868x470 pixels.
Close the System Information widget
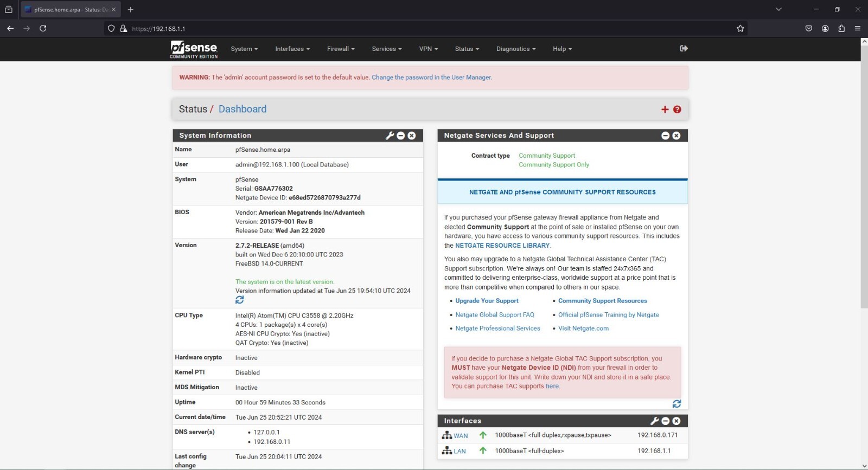(x=412, y=136)
